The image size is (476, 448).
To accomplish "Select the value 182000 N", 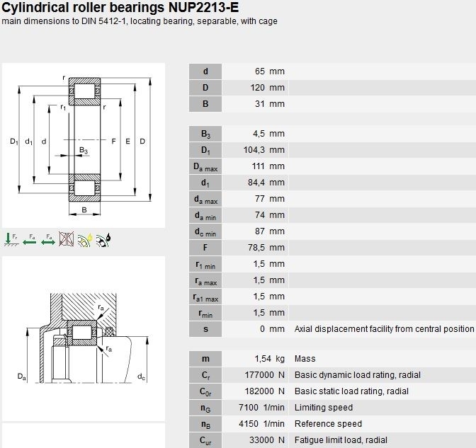I will coord(265,391).
